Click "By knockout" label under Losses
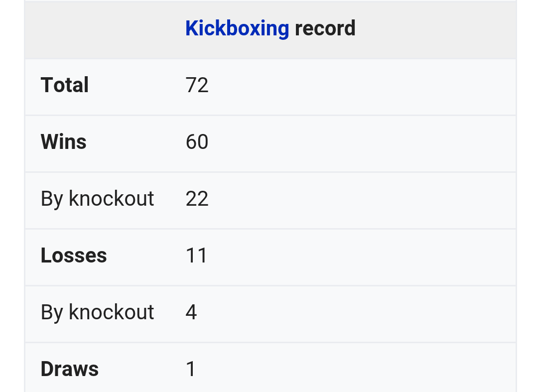This screenshot has width=538, height=392. pyautogui.click(x=98, y=312)
